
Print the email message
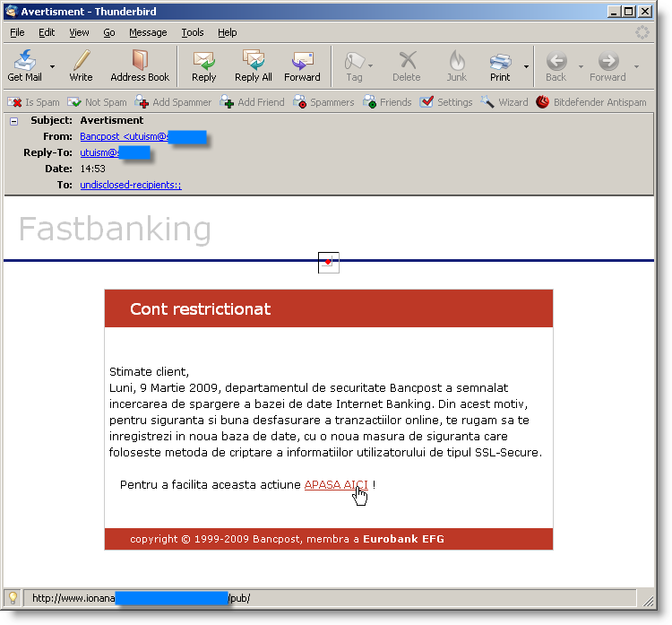pyautogui.click(x=500, y=65)
